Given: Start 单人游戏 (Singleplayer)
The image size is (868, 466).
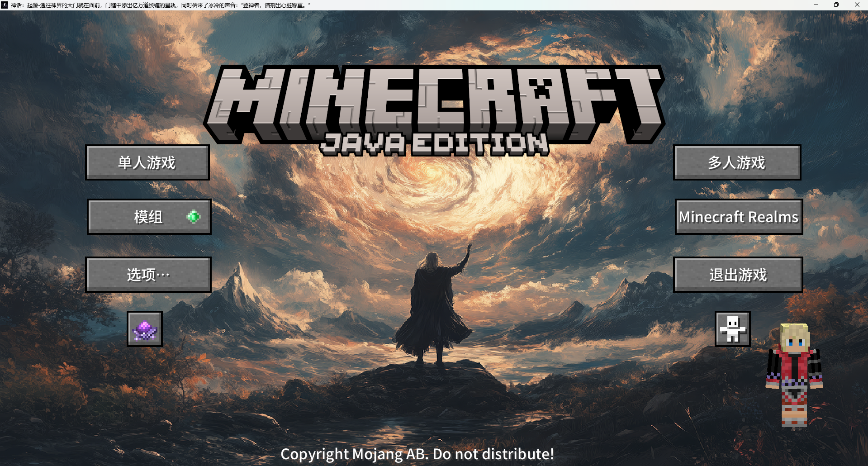Looking at the screenshot, I should pos(147,162).
